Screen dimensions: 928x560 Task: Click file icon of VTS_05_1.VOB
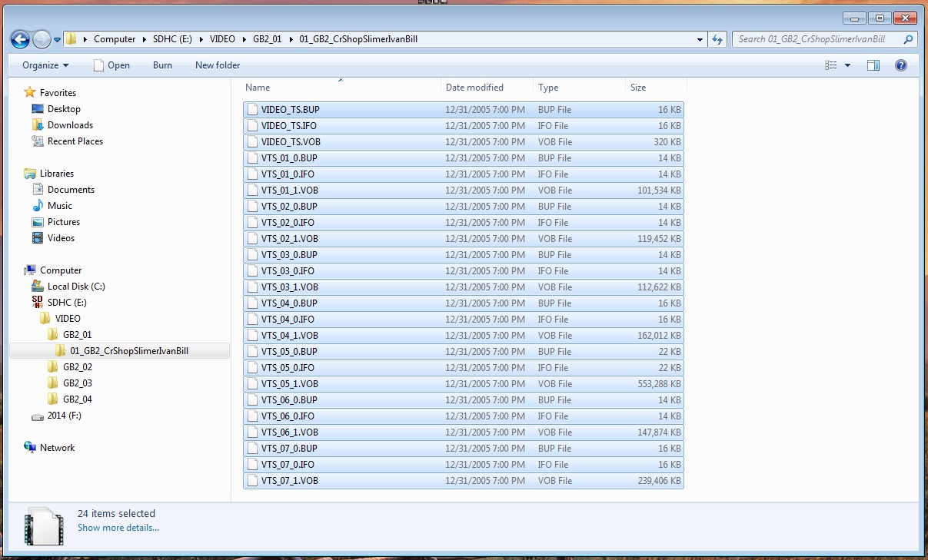[x=252, y=384]
